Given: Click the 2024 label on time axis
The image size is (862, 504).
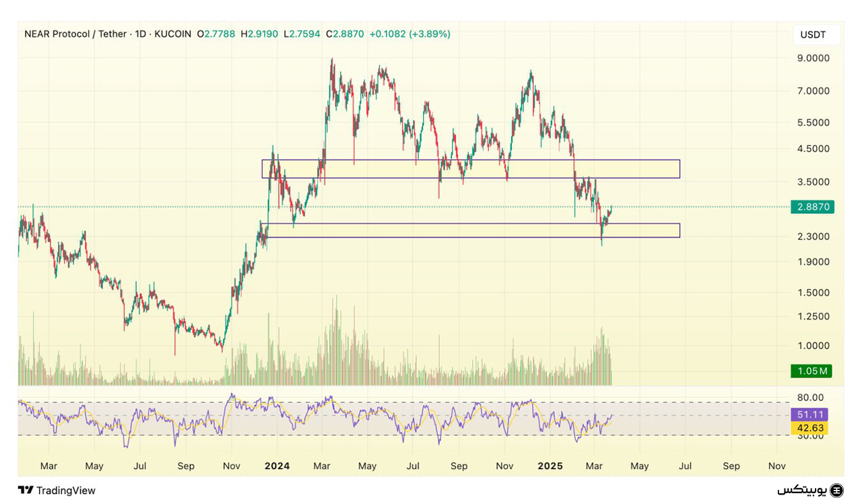Looking at the screenshot, I should click(x=277, y=466).
